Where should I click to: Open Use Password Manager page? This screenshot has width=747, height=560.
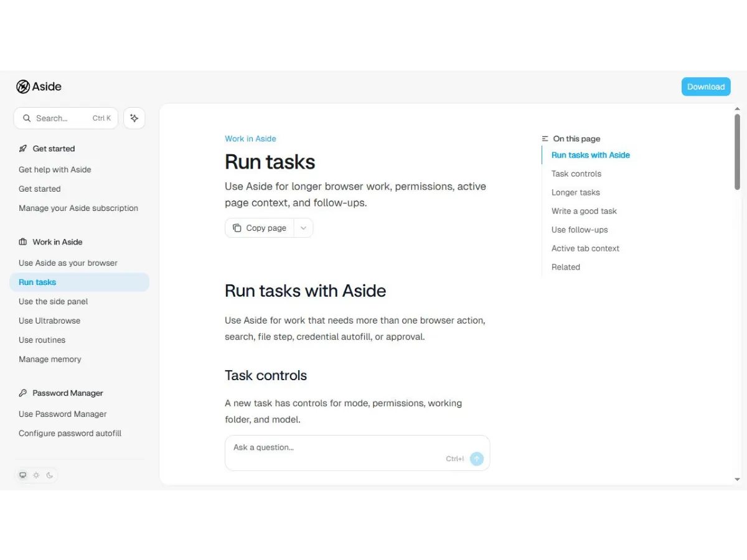pyautogui.click(x=63, y=414)
